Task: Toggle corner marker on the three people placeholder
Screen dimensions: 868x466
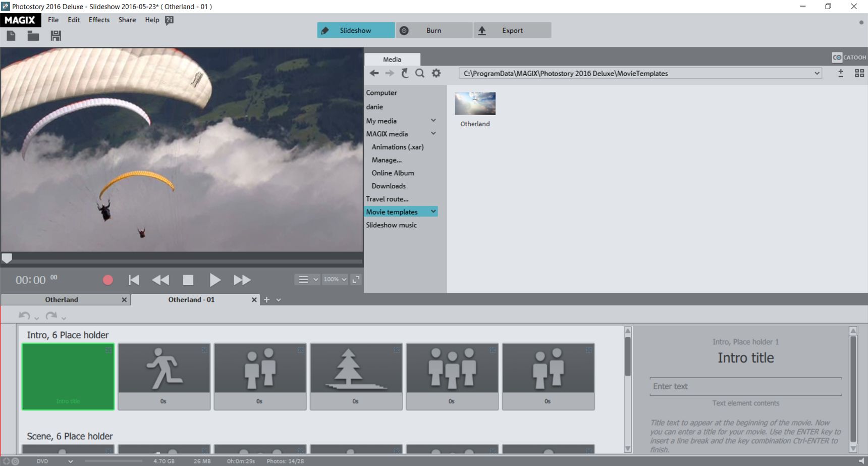Action: [x=493, y=350]
